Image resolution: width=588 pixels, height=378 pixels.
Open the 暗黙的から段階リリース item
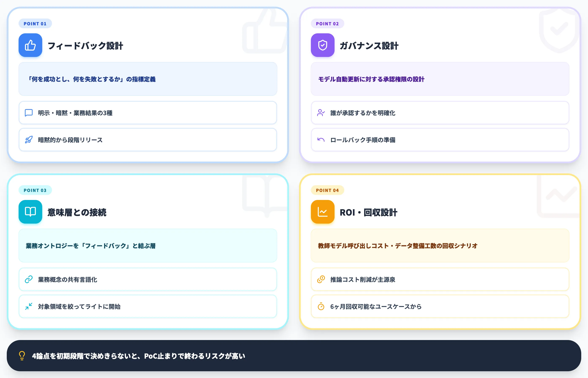coord(148,140)
